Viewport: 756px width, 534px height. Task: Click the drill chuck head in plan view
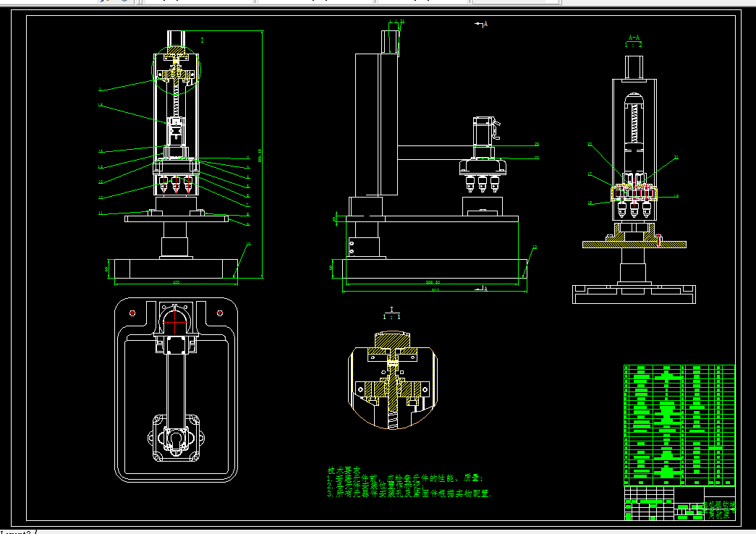(176, 438)
